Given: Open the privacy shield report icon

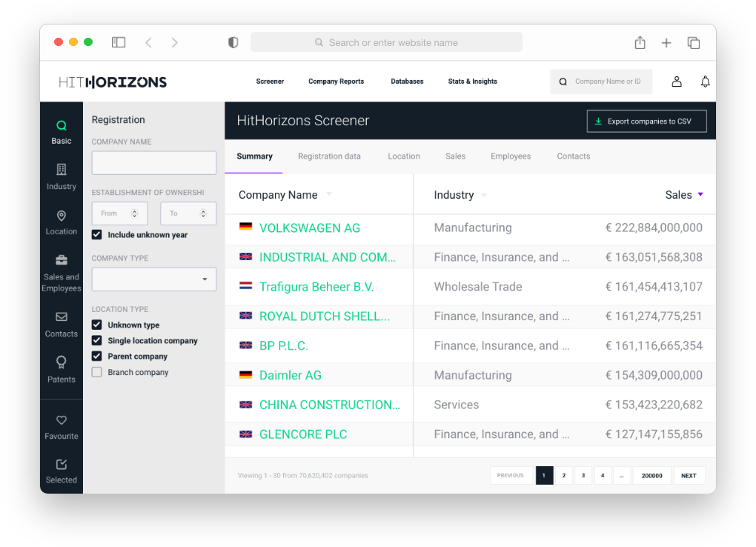Looking at the screenshot, I should (x=233, y=42).
